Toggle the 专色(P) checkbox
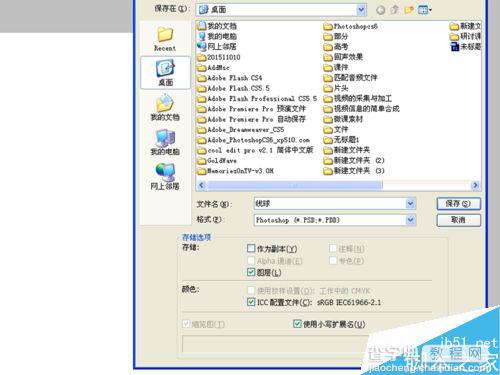500x375 pixels. [333, 260]
